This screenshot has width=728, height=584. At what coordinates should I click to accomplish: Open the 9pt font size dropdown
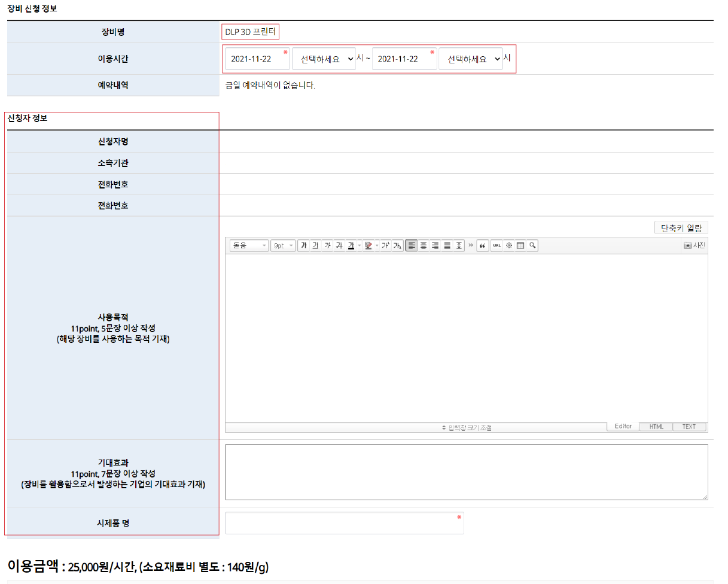coord(283,245)
